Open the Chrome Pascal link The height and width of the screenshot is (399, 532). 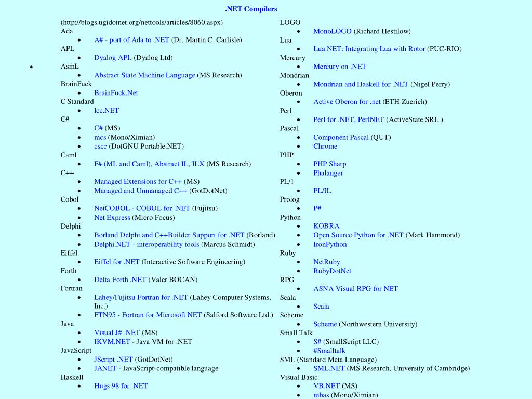tap(325, 146)
